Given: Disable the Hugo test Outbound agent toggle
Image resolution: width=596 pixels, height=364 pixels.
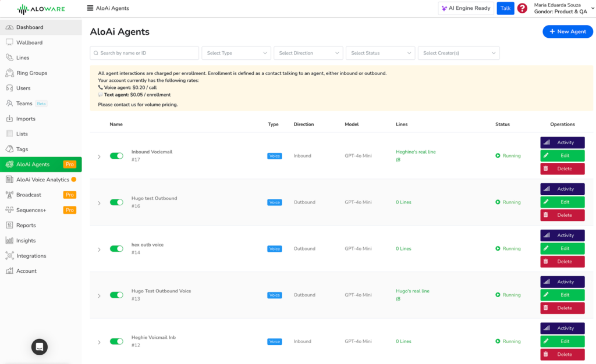Looking at the screenshot, I should 116,202.
